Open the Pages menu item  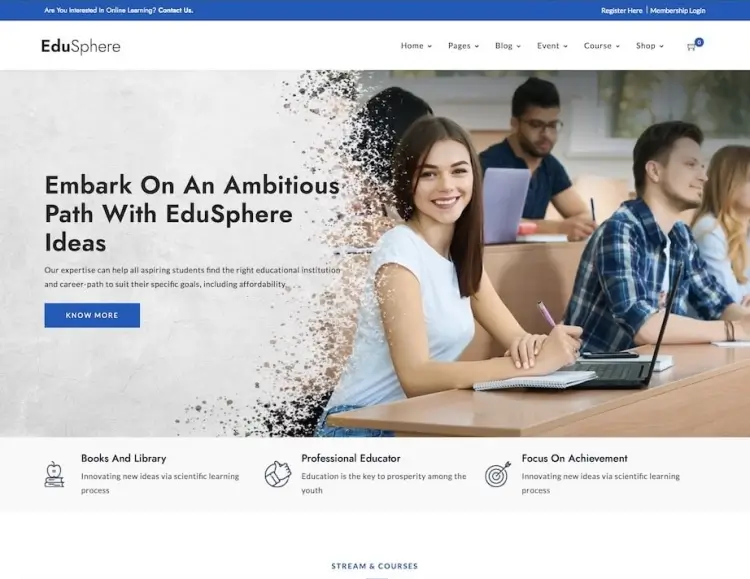point(459,46)
